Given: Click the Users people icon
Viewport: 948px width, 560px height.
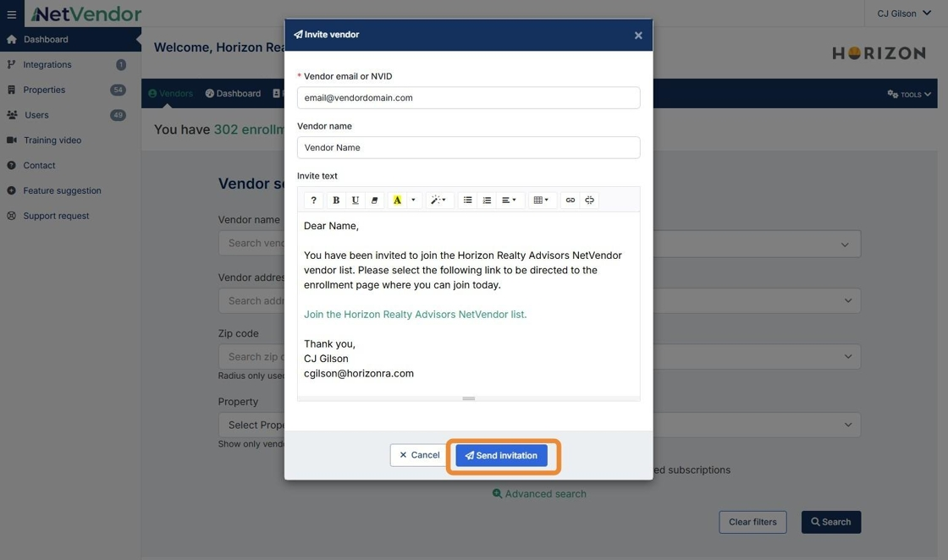Looking at the screenshot, I should pyautogui.click(x=12, y=115).
